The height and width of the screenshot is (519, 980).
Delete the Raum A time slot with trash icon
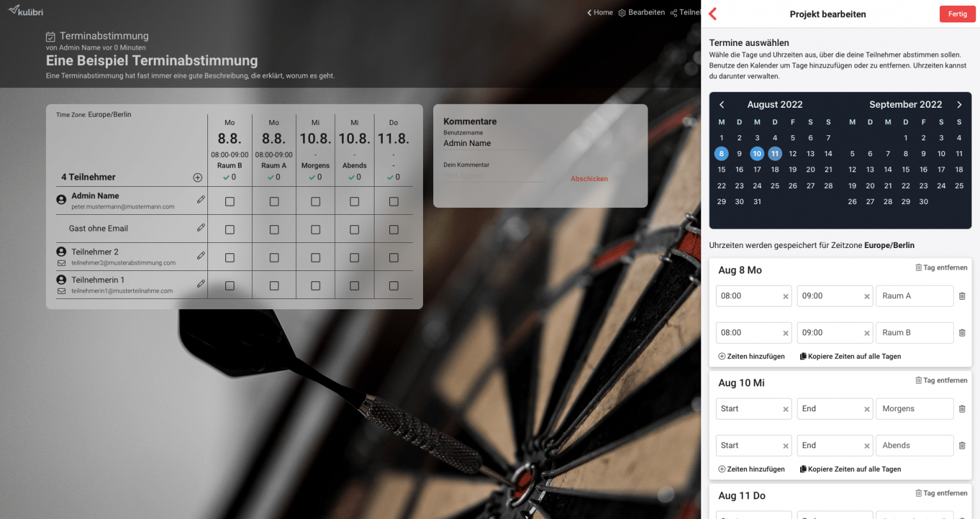962,296
